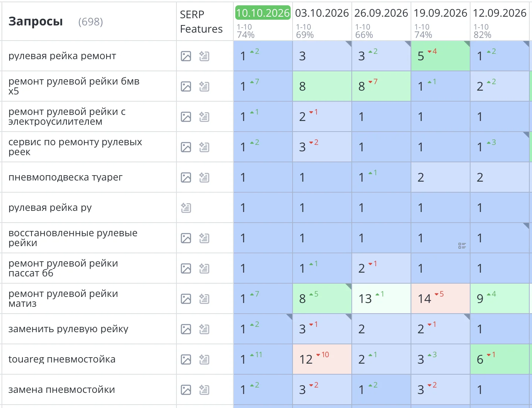The image size is (532, 408).
Task: Open query пневмоподвеска туарег
Action: [65, 177]
